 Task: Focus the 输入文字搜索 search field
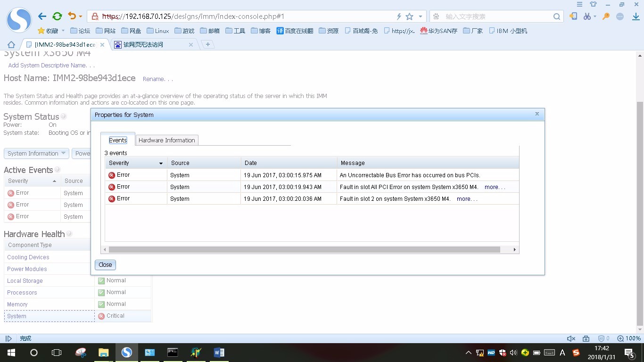point(497,16)
